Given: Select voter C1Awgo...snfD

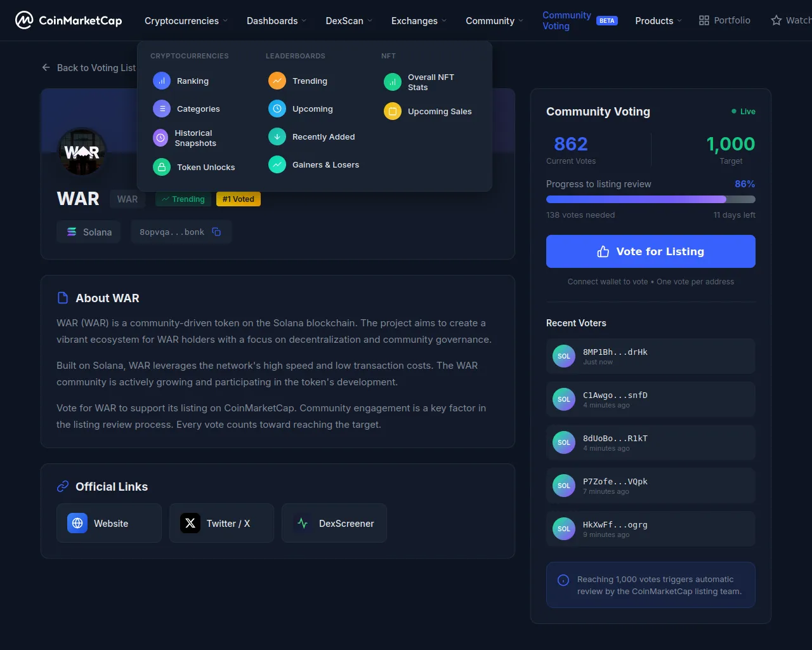Looking at the screenshot, I should click(651, 399).
